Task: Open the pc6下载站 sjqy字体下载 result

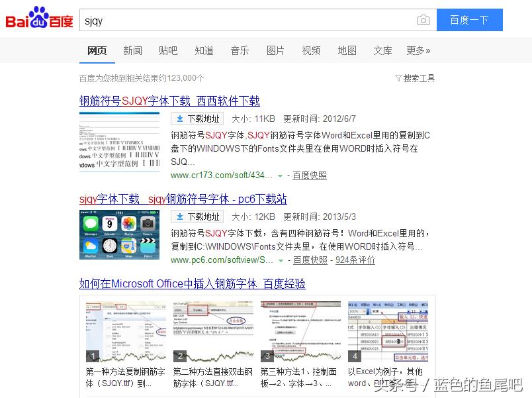Action: [183, 199]
